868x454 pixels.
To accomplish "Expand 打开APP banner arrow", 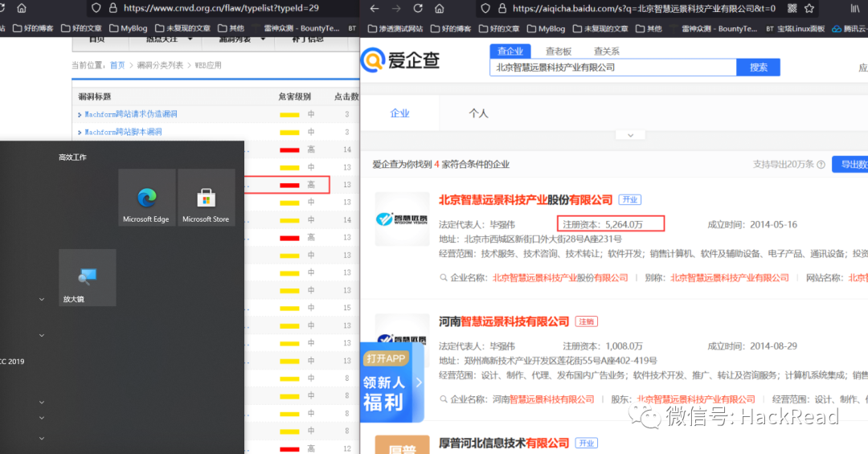I will pyautogui.click(x=419, y=382).
